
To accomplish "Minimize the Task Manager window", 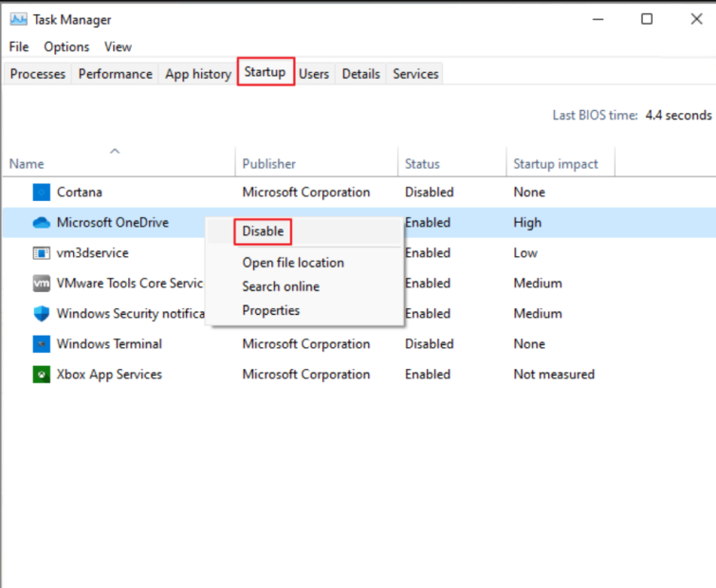I will 598,19.
